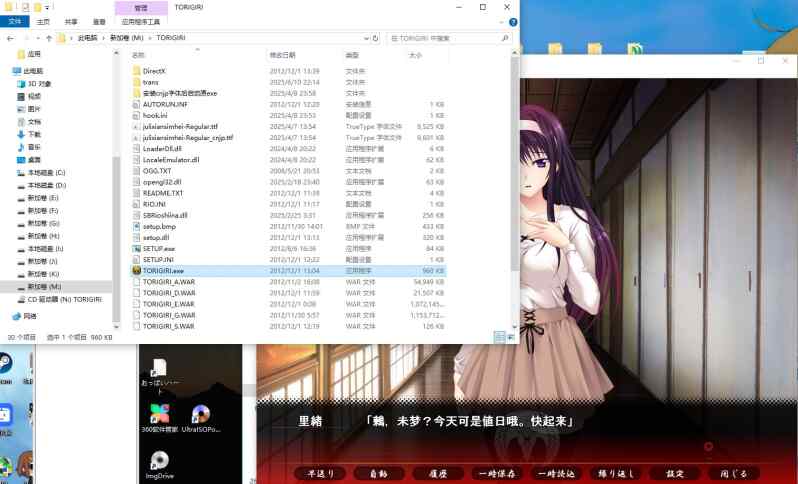Screen dimensions: 798x484
Task: Switch to large icons view toggle in status bar
Action: tap(510, 337)
